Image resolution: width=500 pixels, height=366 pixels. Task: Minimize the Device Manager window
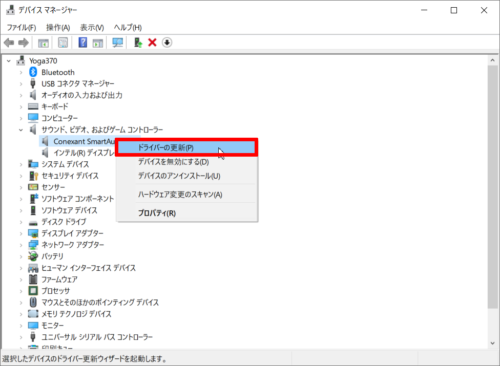[x=424, y=10]
